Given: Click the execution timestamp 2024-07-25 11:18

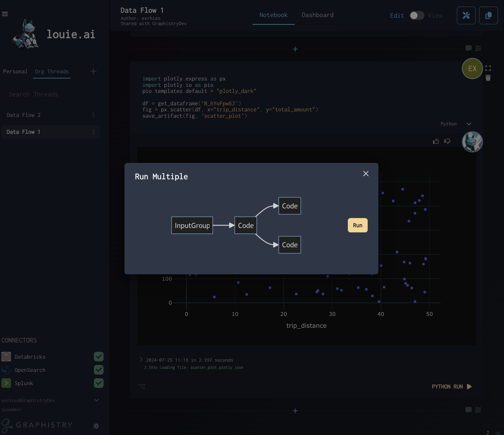Looking at the screenshot, I should tap(167, 360).
